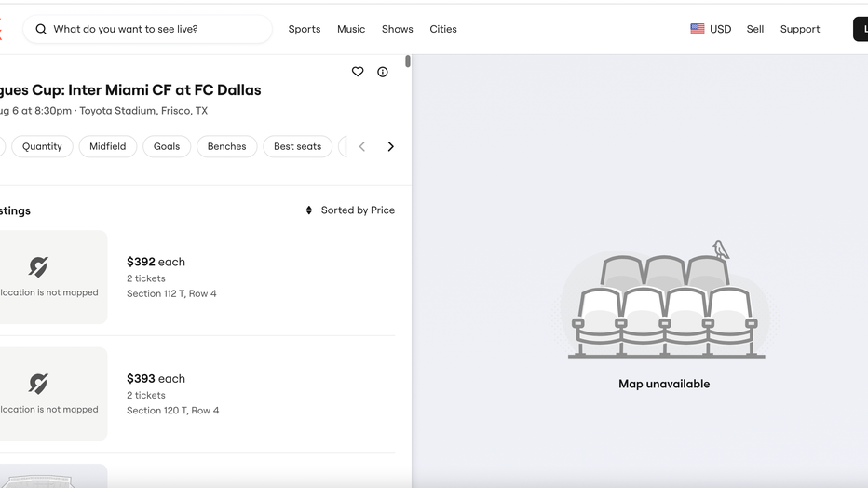Click the listings panel scrollbar thumb
This screenshot has height=488, width=868.
click(x=408, y=61)
